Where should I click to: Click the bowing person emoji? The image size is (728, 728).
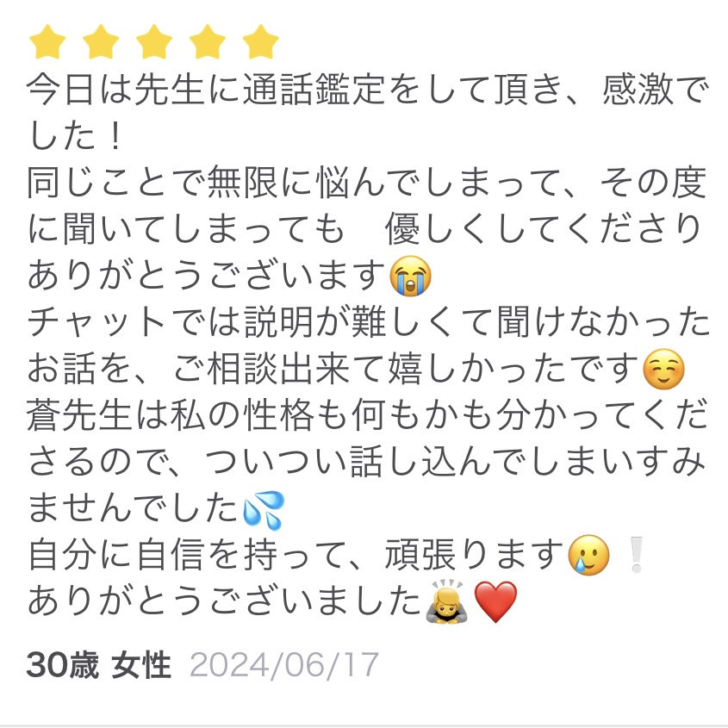(x=446, y=601)
